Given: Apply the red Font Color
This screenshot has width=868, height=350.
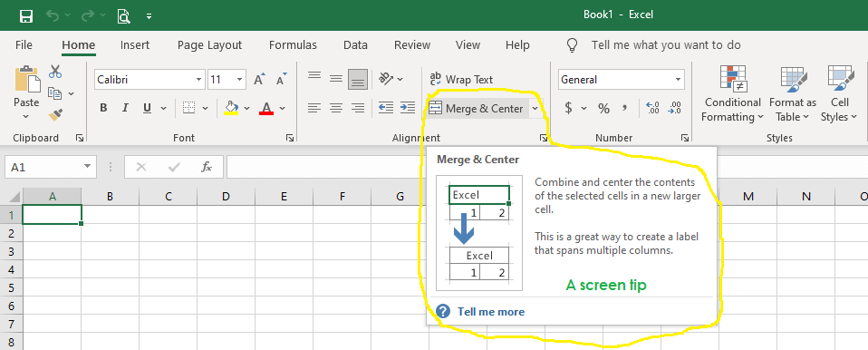Looking at the screenshot, I should (266, 108).
